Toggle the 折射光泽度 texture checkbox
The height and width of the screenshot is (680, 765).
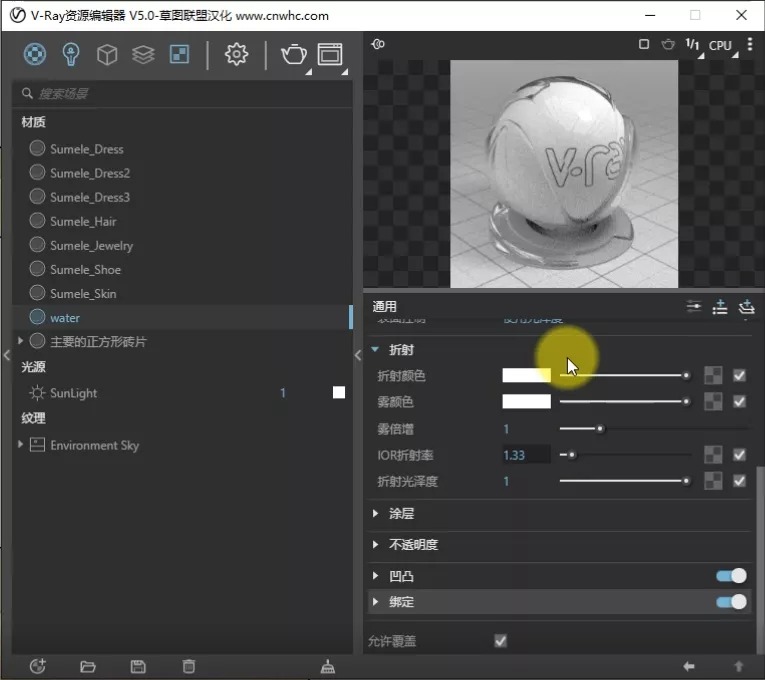point(740,481)
